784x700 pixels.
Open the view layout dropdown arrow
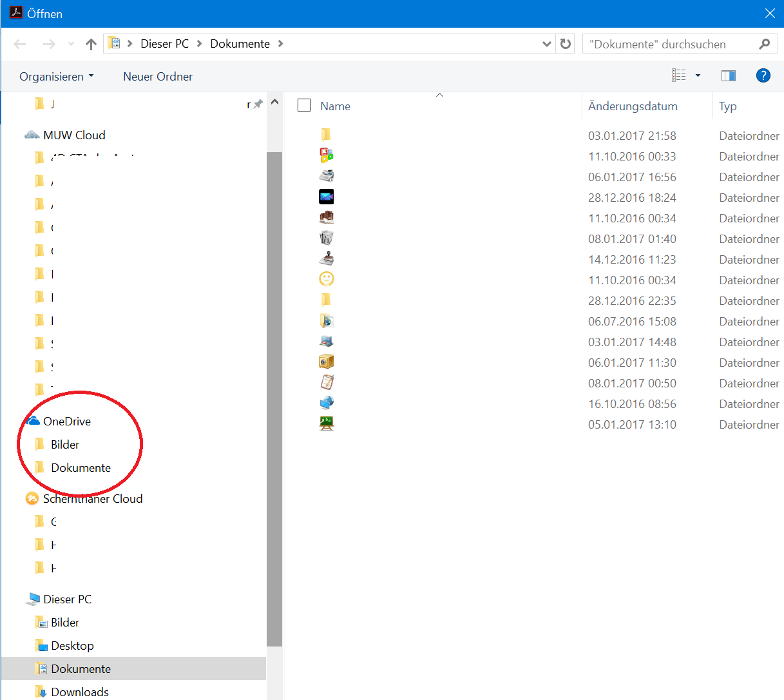pyautogui.click(x=698, y=75)
